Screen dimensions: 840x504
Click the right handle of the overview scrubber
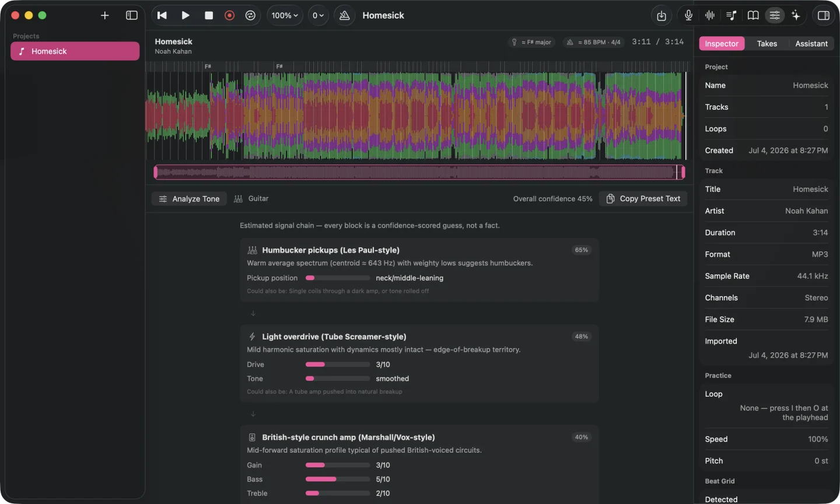[683, 172]
